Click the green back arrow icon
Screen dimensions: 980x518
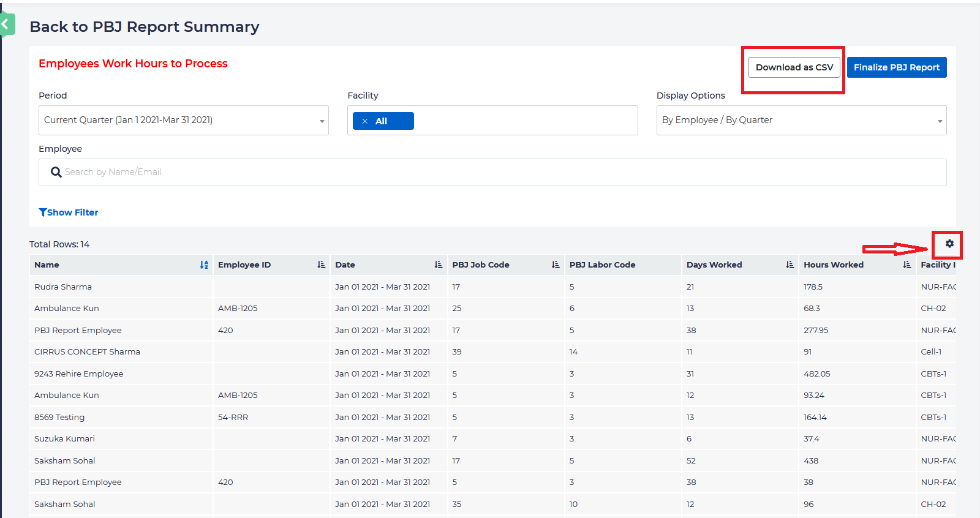pos(6,25)
